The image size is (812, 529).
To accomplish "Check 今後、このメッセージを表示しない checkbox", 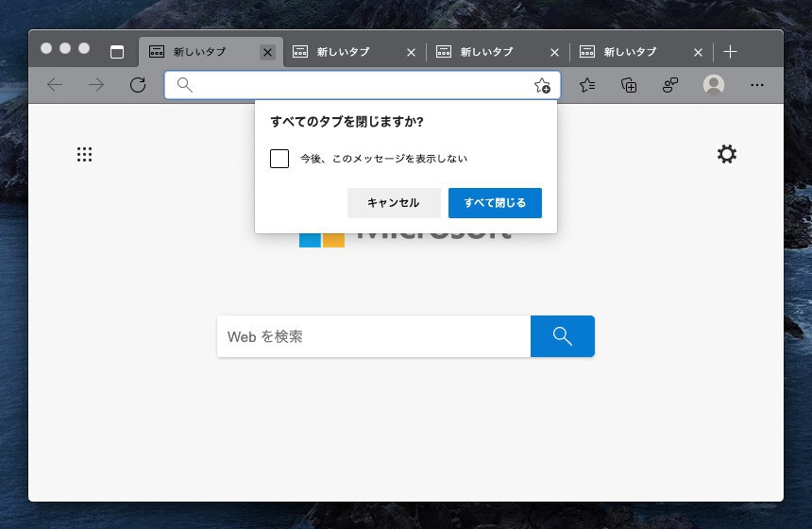I will coord(279,159).
